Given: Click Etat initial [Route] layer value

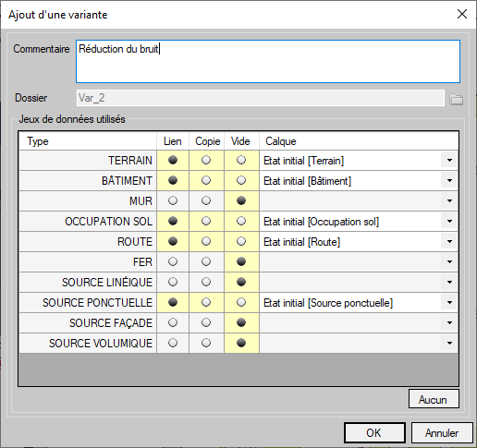Looking at the screenshot, I should (x=301, y=242).
